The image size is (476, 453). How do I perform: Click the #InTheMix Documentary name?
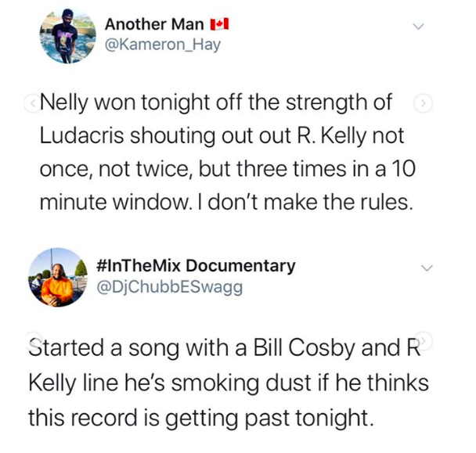[x=198, y=265]
